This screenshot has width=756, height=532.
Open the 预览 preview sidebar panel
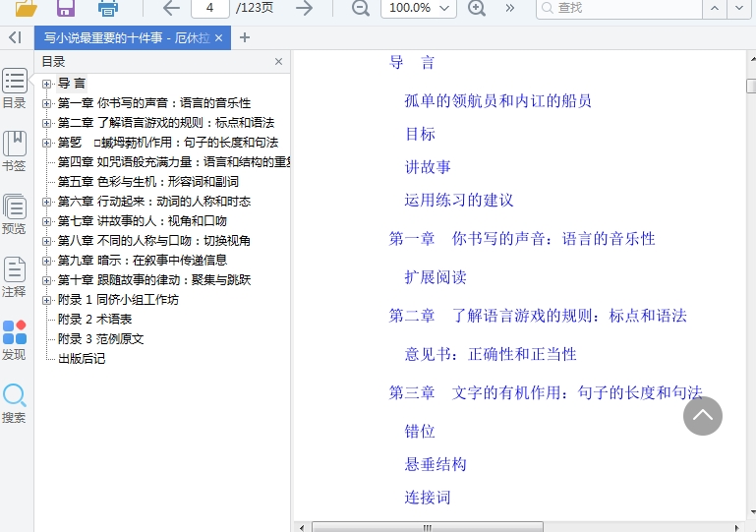click(x=15, y=214)
